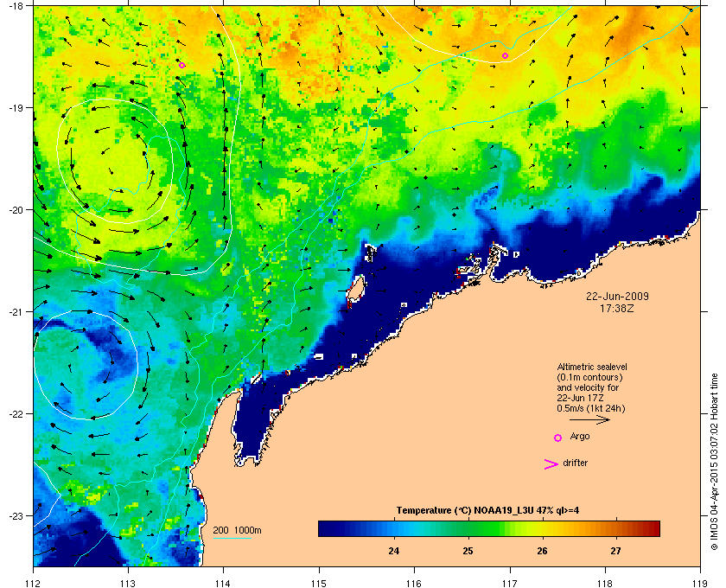This screenshot has height=588, width=726.
Task: Click the IMOS copyright vertical text
Action: 714,463
